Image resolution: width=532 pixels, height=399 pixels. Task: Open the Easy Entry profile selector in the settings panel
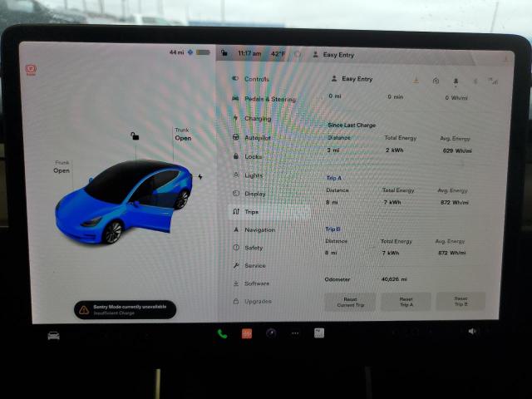352,79
